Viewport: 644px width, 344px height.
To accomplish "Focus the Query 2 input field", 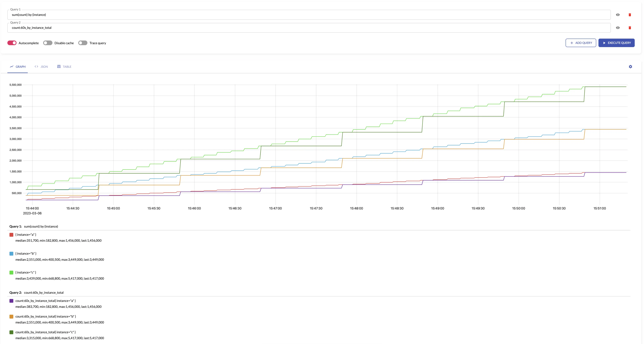I will [x=309, y=28].
